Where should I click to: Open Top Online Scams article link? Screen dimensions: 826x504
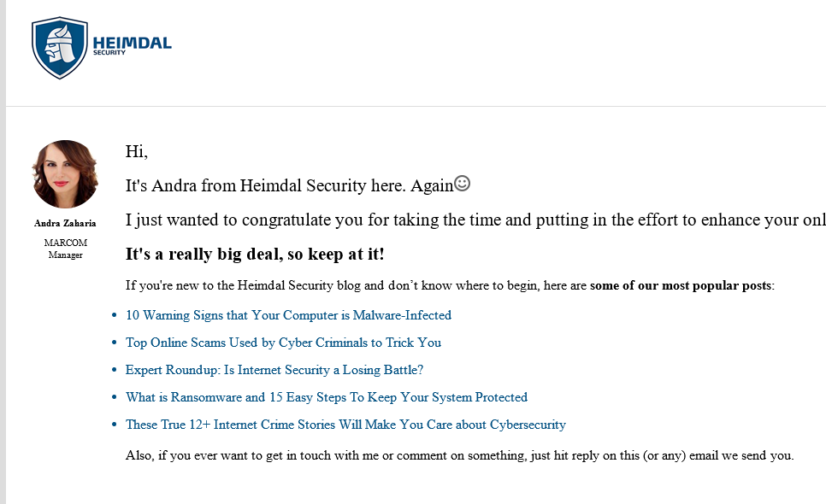click(x=283, y=343)
